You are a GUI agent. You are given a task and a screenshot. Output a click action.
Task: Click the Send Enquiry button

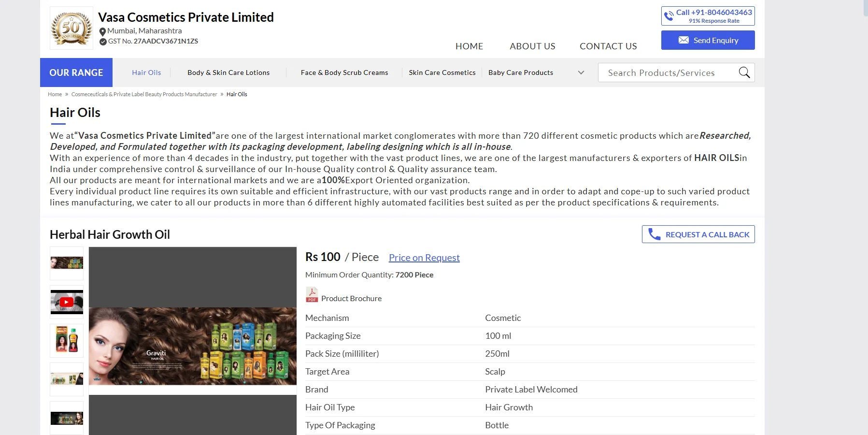click(708, 40)
